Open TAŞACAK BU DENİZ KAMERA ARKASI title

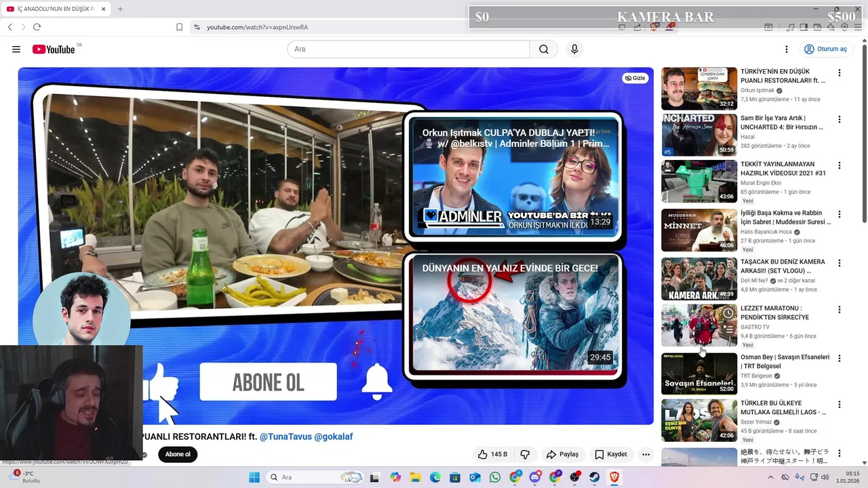783,266
